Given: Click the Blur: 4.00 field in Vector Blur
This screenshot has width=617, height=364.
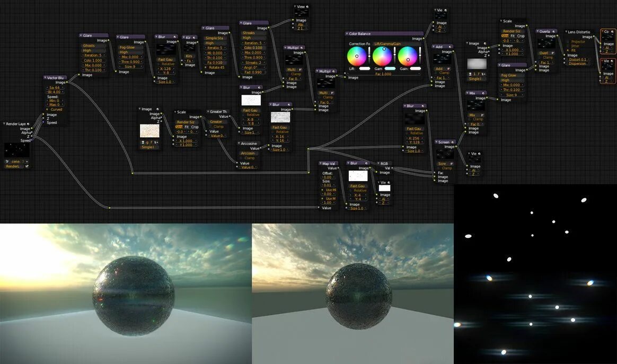Looking at the screenshot, I should (56, 92).
